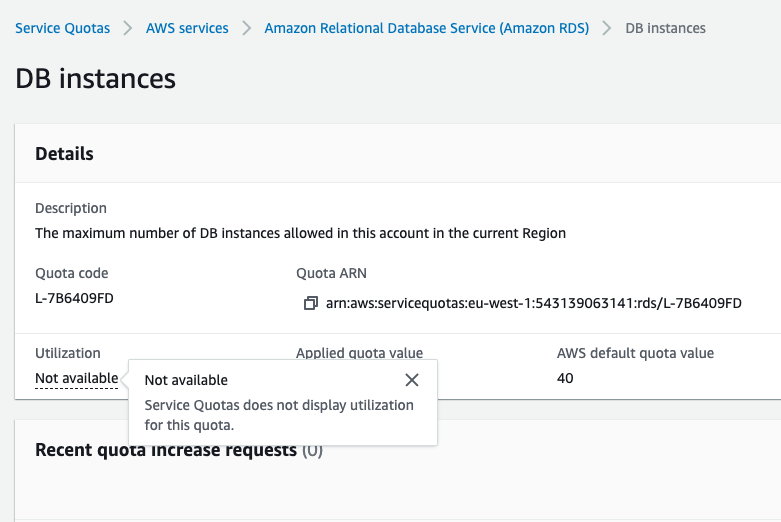Click the Not available popover title
This screenshot has width=781, height=522.
186,380
